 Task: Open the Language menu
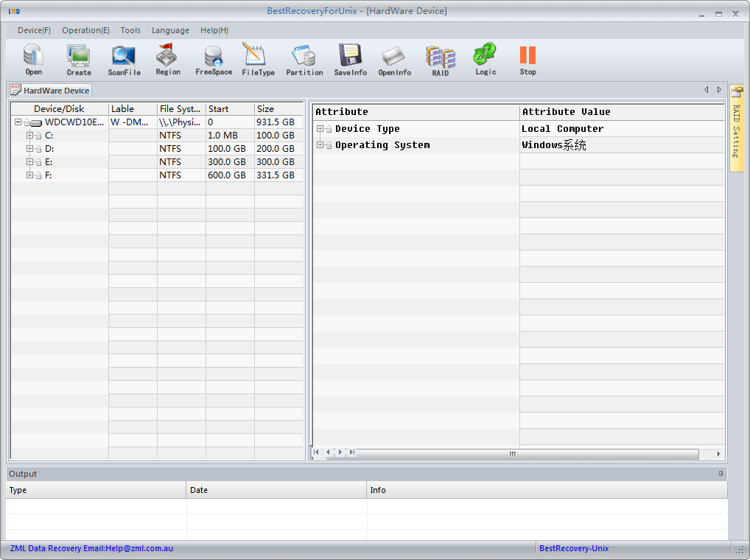(170, 30)
